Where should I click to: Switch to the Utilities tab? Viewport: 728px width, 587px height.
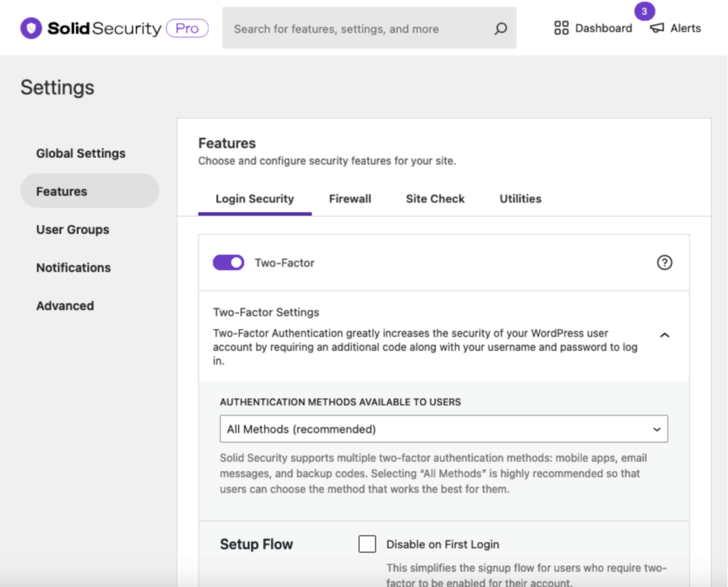[520, 199]
